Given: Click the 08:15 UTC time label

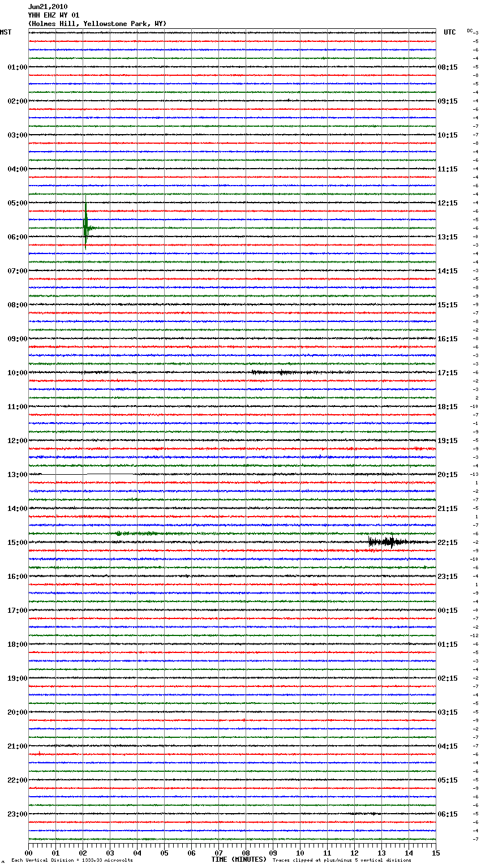Looking at the screenshot, I should tap(448, 67).
